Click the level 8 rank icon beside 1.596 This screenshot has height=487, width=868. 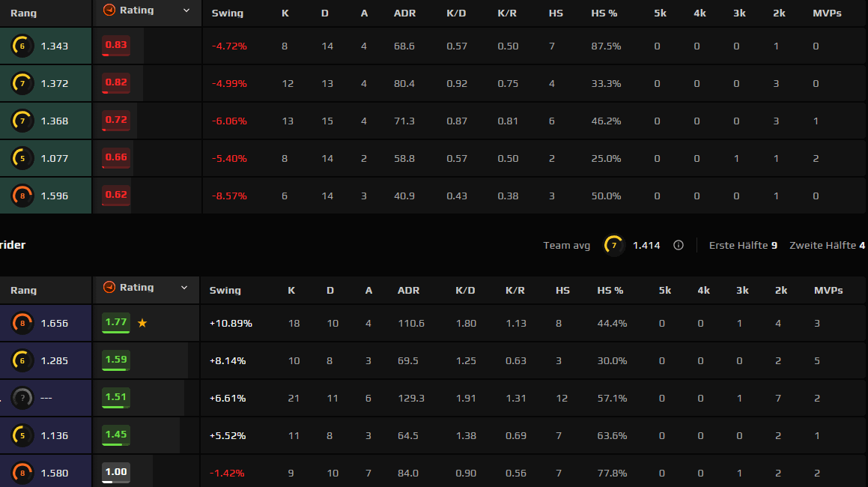[22, 196]
